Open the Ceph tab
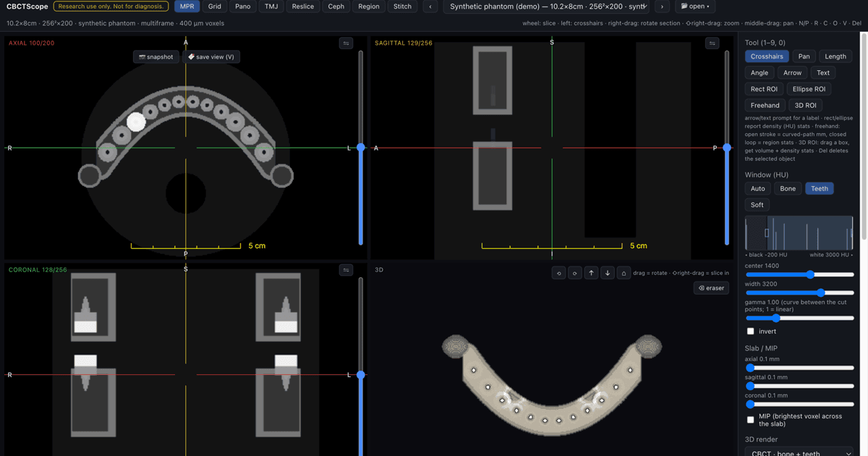The width and height of the screenshot is (868, 456). click(x=336, y=7)
